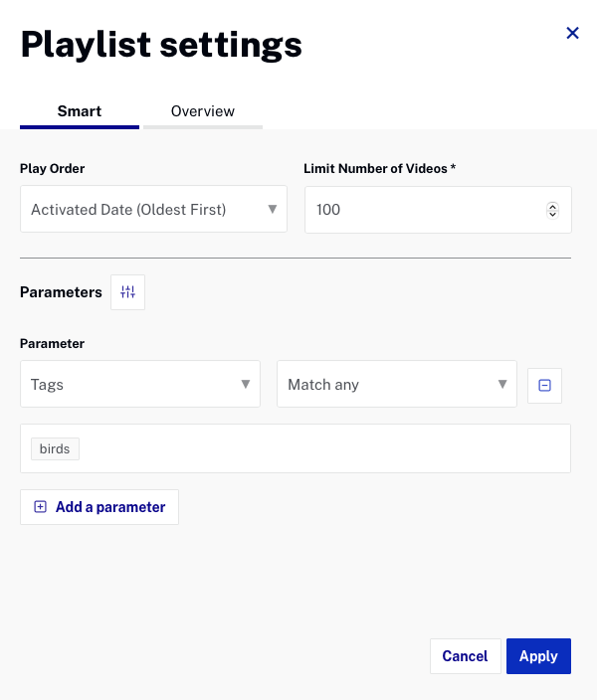
Task: Open the Overview tab
Action: pyautogui.click(x=203, y=111)
